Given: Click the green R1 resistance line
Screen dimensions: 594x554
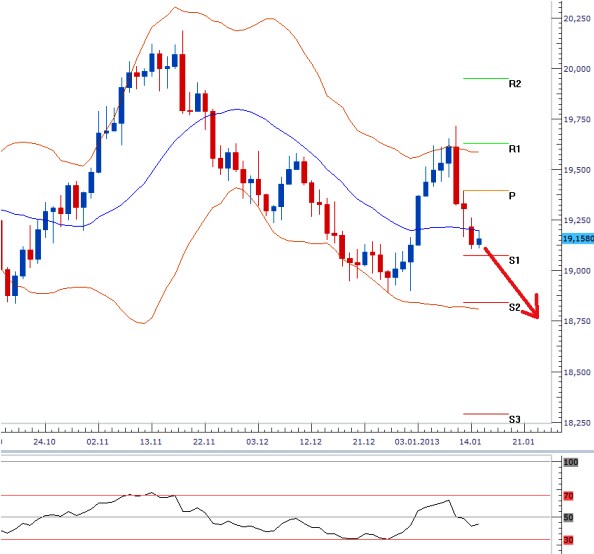Looking at the screenshot, I should [x=486, y=143].
